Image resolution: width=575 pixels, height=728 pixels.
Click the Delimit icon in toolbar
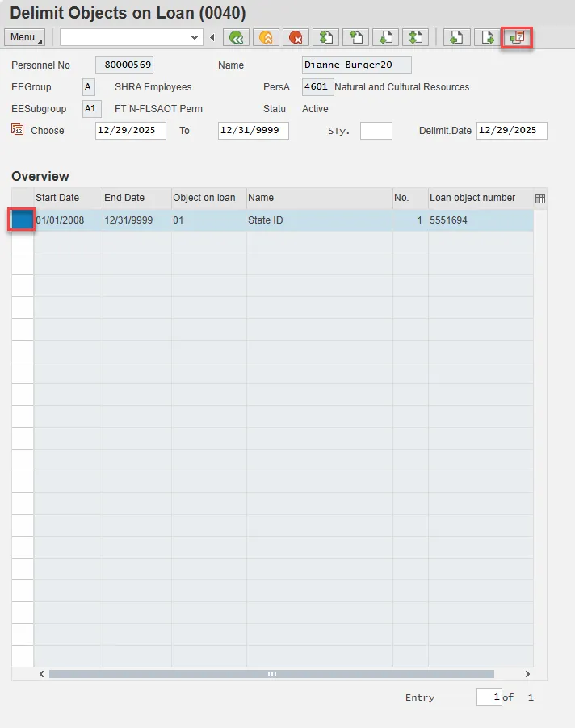click(517, 37)
